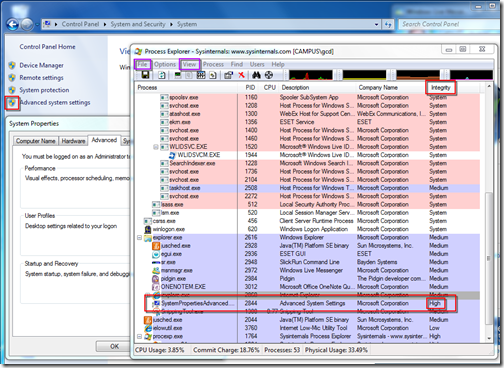Sort by the Integrity column header
The image size is (504, 368).
441,88
